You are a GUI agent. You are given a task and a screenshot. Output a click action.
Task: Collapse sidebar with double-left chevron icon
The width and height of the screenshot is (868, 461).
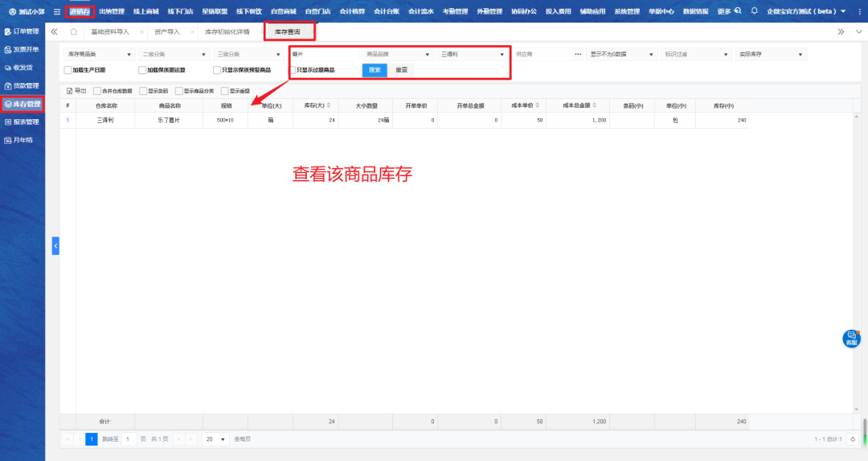click(54, 31)
